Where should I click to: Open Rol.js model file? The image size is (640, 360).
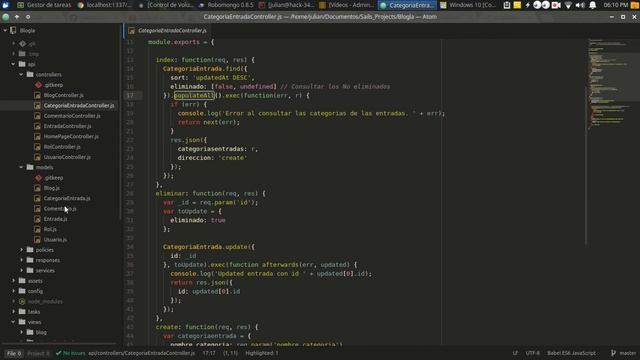(x=50, y=229)
